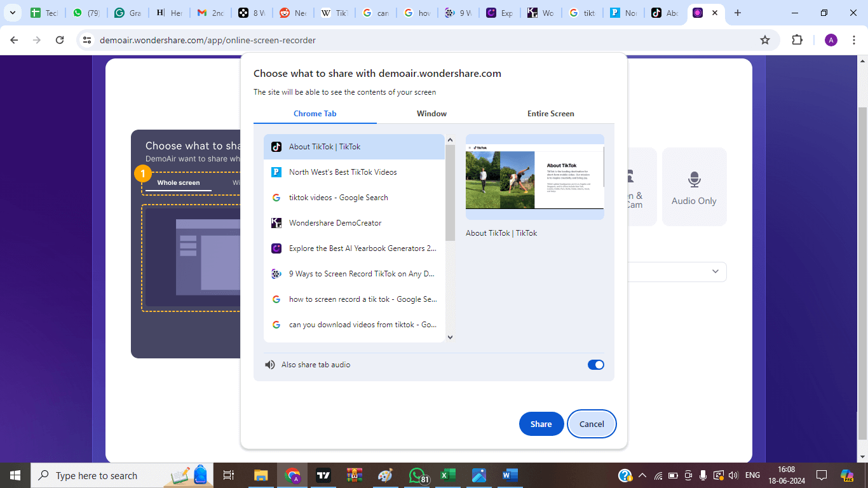Open WhatsApp from the taskbar
Viewport: 868px width, 488px height.
(417, 475)
